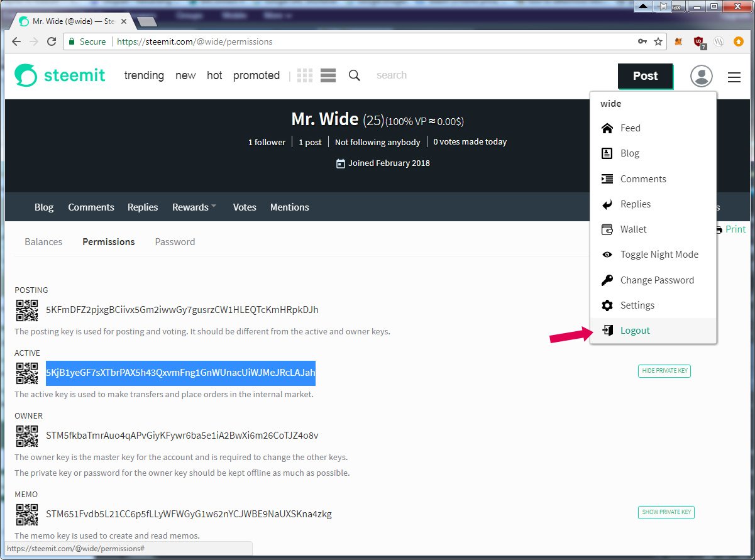The image size is (755, 560).
Task: Click the WordPress extension icon
Action: [x=719, y=41]
